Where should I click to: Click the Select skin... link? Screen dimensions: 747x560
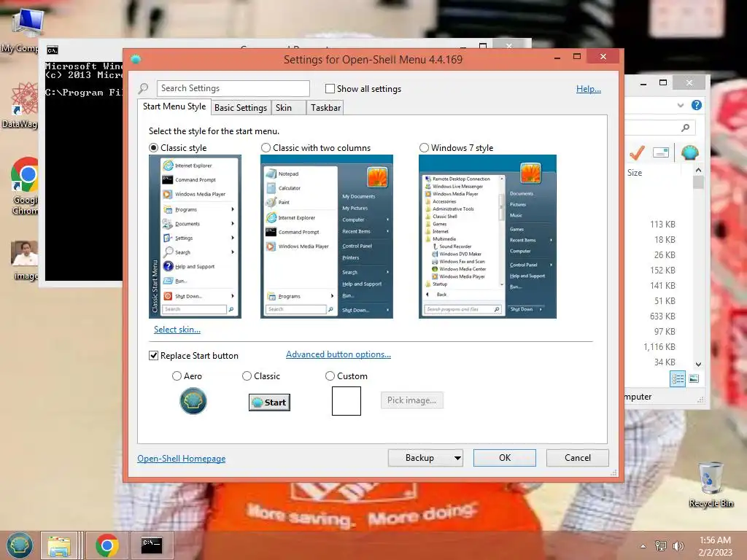177,330
